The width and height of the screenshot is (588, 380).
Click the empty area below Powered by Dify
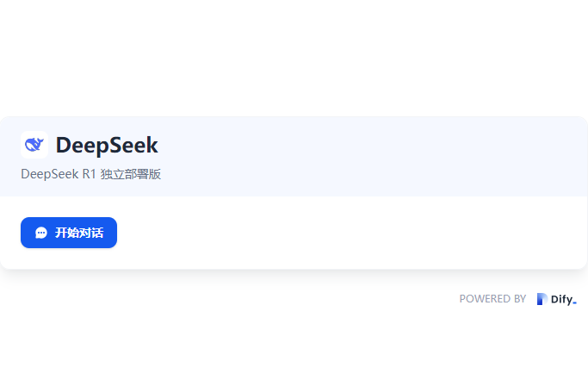(x=294, y=346)
